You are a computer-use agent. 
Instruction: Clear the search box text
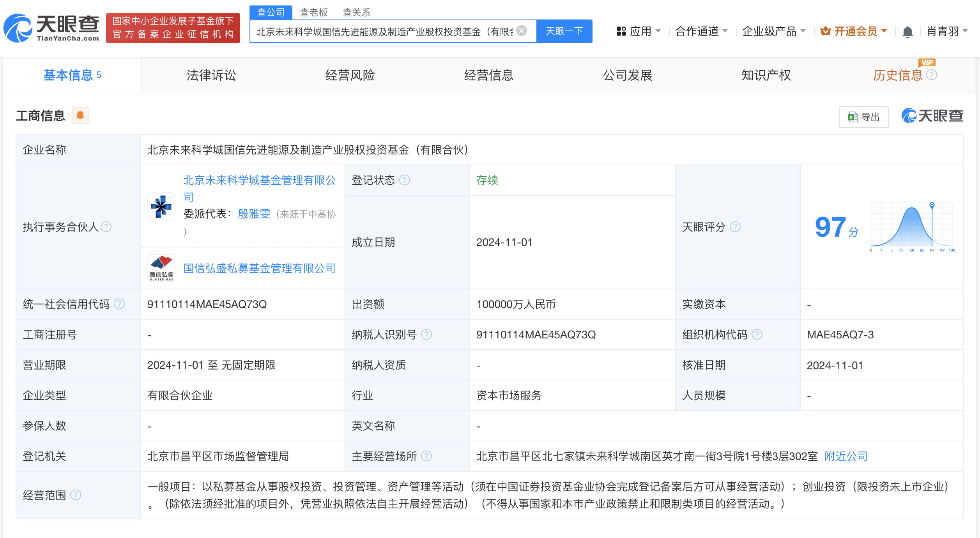[x=522, y=31]
